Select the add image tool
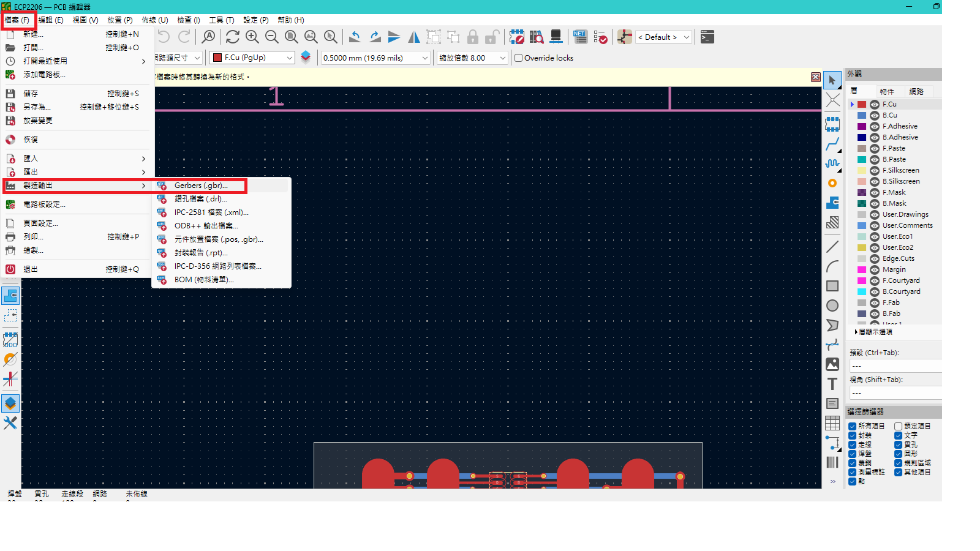The height and width of the screenshot is (551, 980). [x=832, y=364]
